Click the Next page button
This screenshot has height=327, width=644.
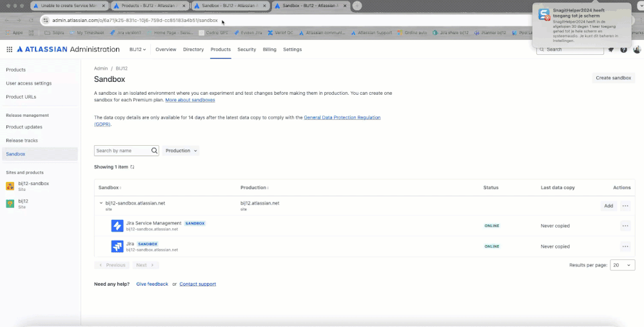pos(146,265)
